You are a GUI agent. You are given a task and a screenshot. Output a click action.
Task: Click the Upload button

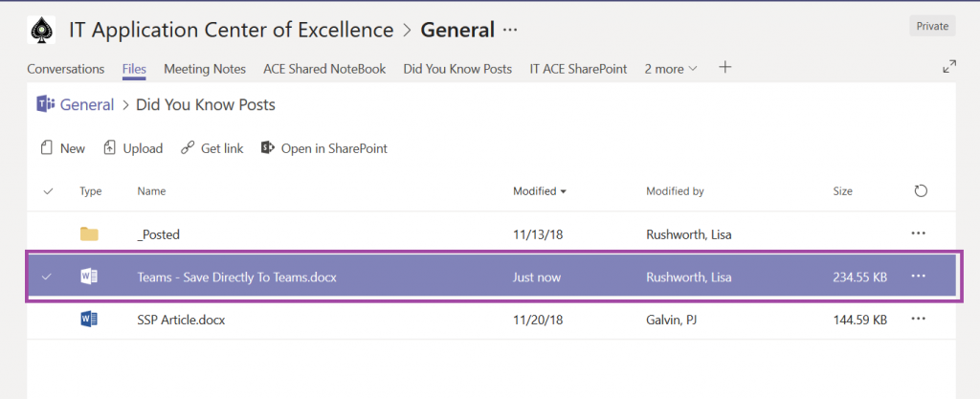(x=133, y=148)
